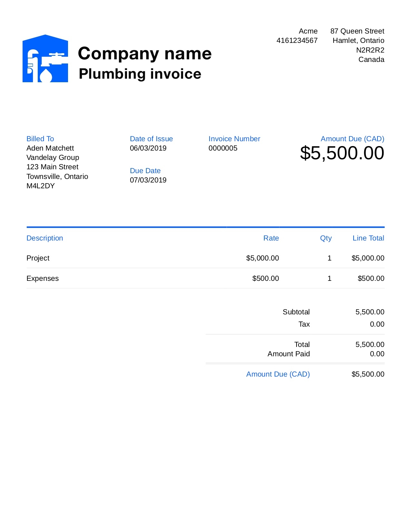Select the due date 07/03/2019
Image resolution: width=411 pixels, height=532 pixels.
click(x=148, y=180)
